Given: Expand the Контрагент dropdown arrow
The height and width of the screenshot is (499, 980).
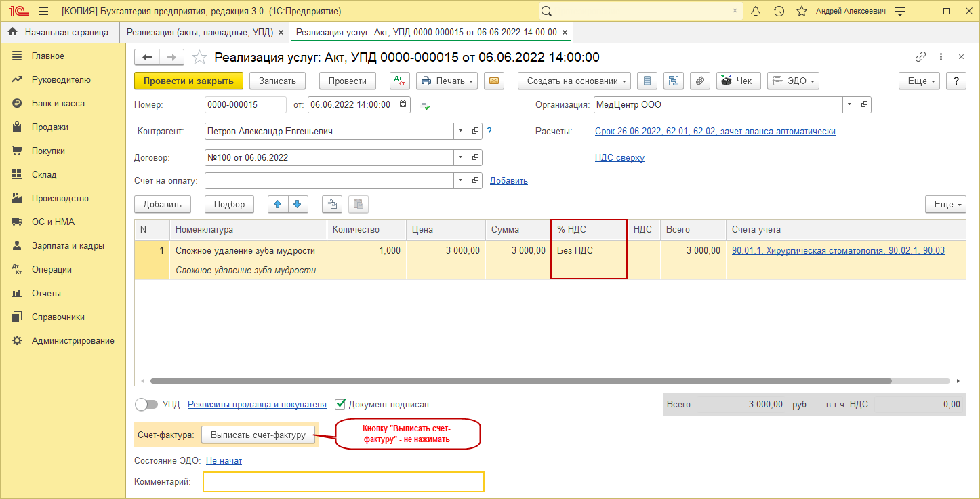Looking at the screenshot, I should click(461, 131).
